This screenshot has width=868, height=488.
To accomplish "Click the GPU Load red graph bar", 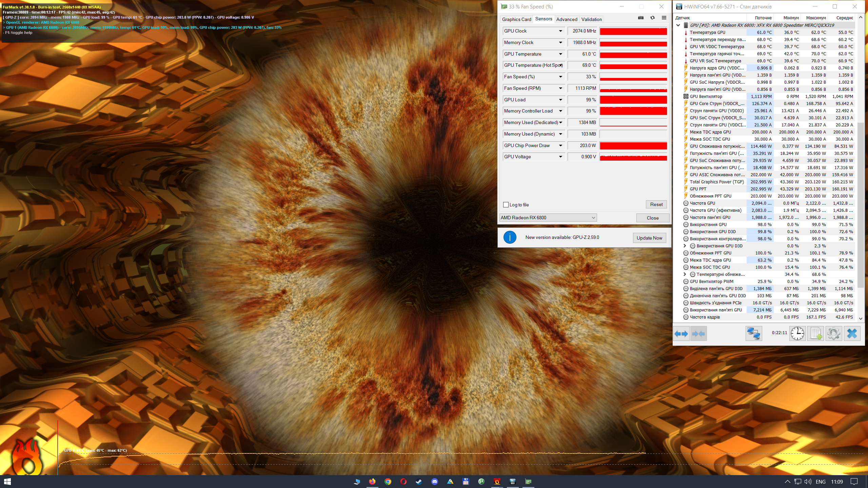I will click(633, 100).
